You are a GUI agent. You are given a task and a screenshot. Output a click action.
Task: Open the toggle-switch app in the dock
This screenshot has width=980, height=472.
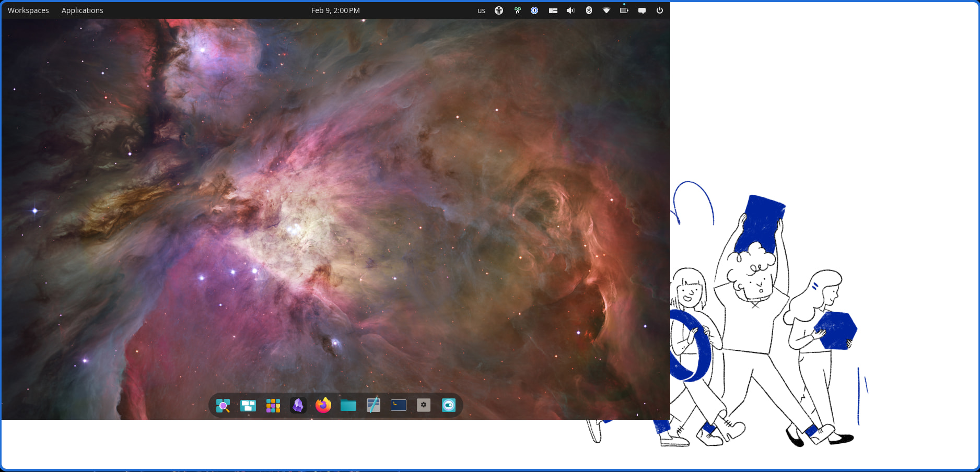tap(449, 405)
